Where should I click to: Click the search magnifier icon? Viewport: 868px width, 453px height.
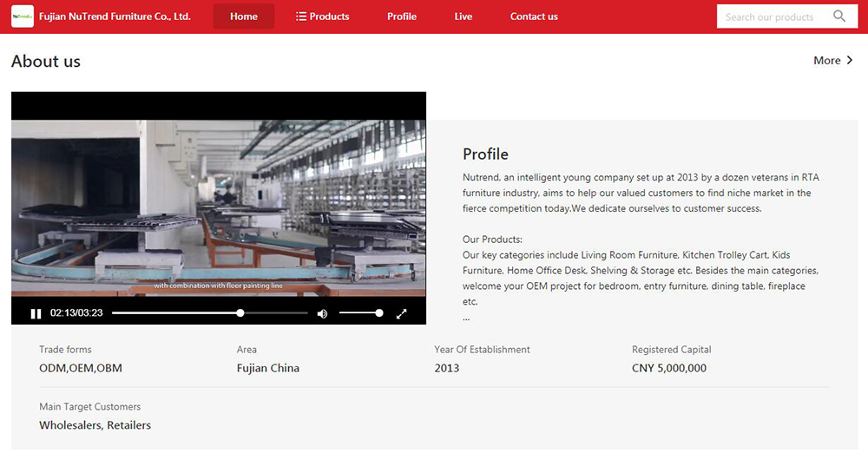point(839,16)
